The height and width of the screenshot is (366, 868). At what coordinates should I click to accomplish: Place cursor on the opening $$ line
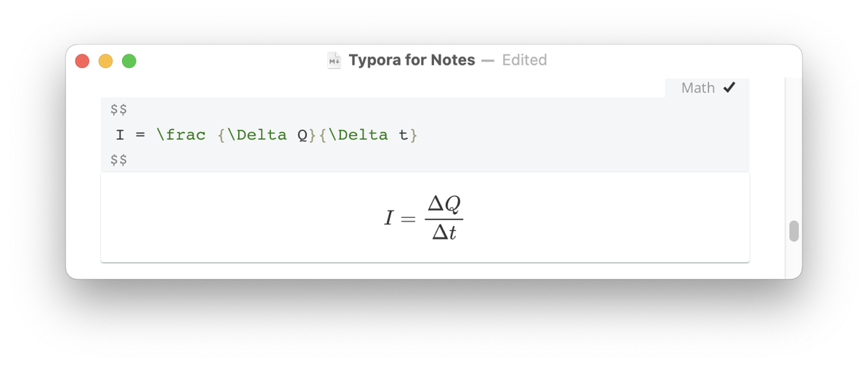click(x=119, y=110)
